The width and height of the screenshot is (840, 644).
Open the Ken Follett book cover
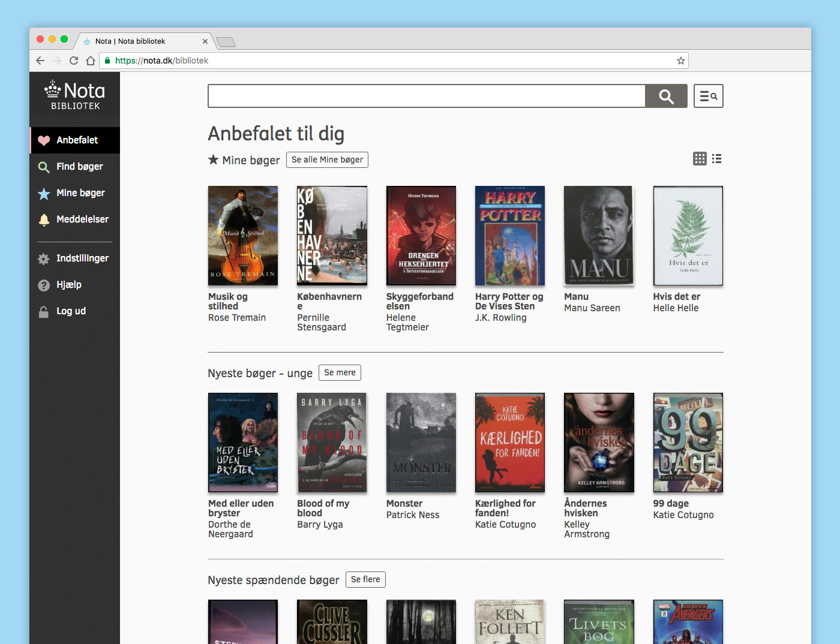click(510, 622)
